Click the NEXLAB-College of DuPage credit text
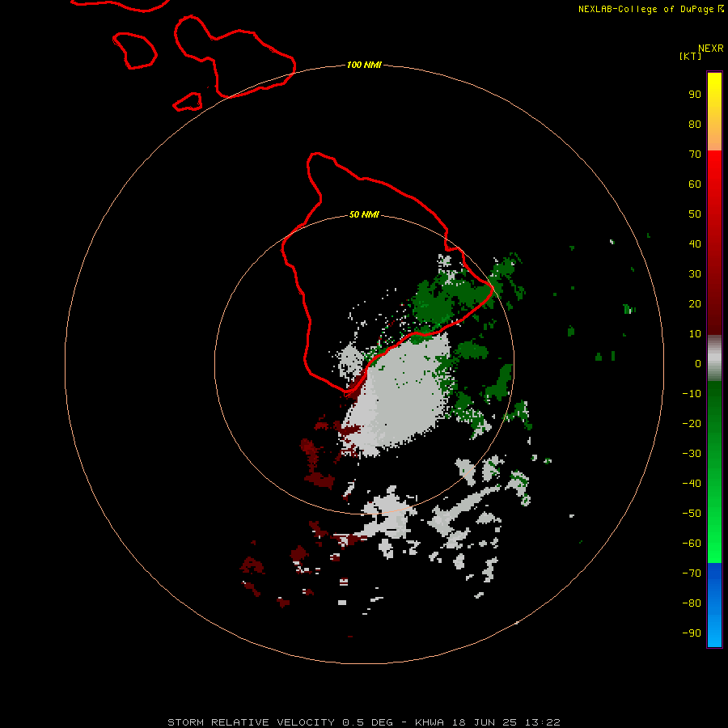The height and width of the screenshot is (728, 728). (x=651, y=9)
